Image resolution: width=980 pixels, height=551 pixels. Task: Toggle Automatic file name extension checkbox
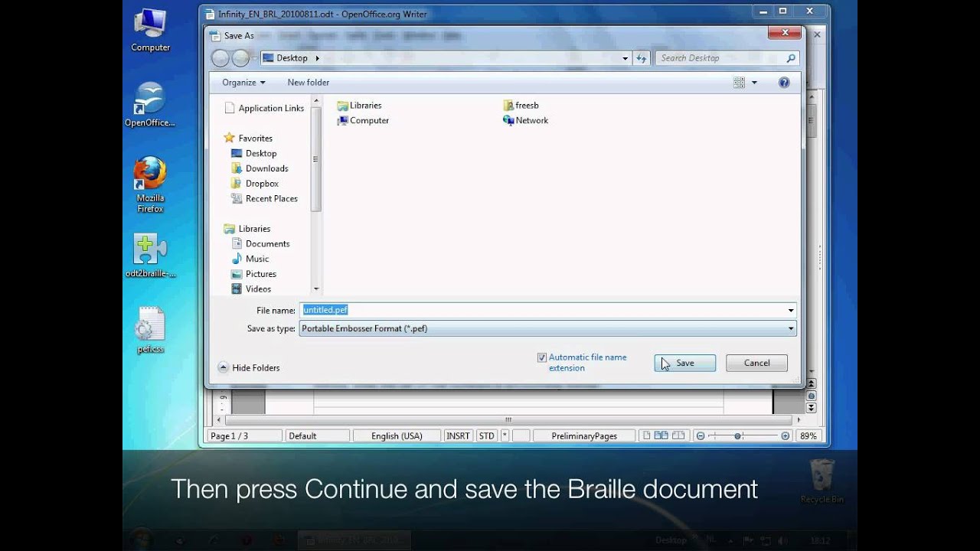tap(542, 357)
